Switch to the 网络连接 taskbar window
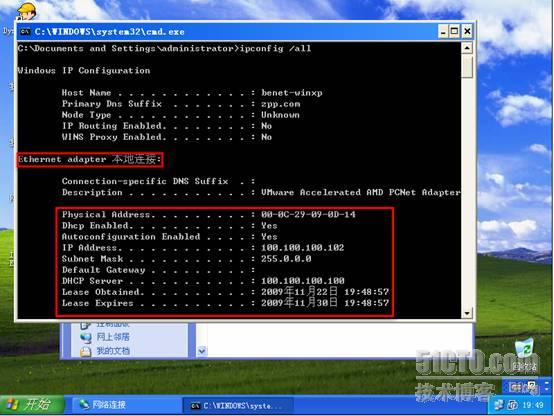 pos(126,405)
